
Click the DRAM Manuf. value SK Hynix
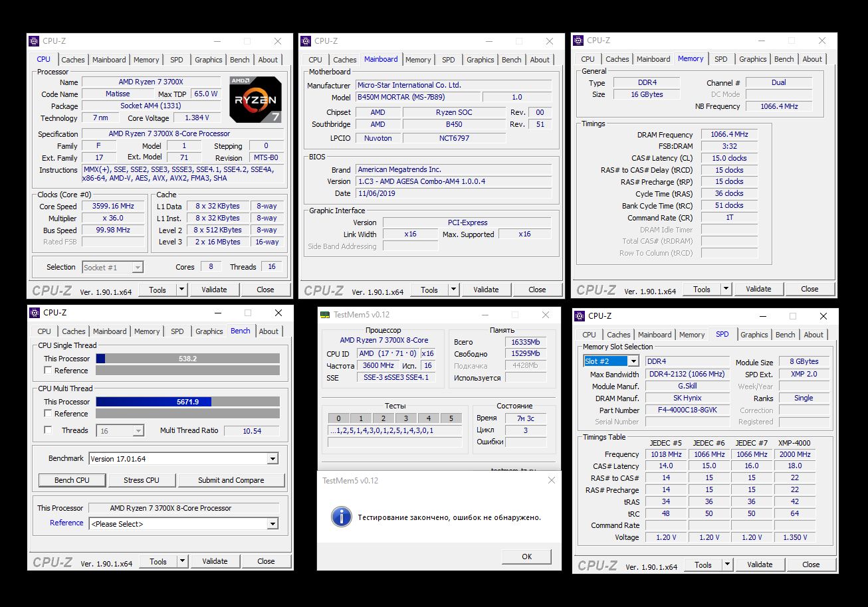click(687, 398)
